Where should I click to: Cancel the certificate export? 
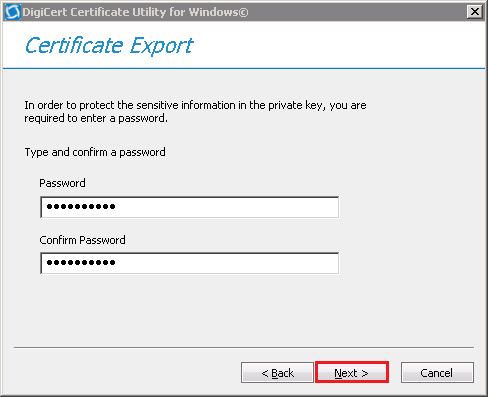pyautogui.click(x=437, y=373)
